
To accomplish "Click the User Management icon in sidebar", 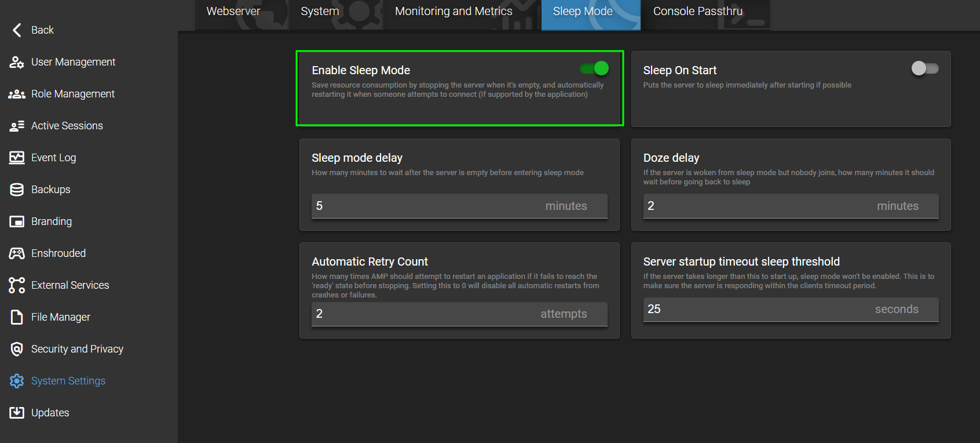I will [x=17, y=62].
